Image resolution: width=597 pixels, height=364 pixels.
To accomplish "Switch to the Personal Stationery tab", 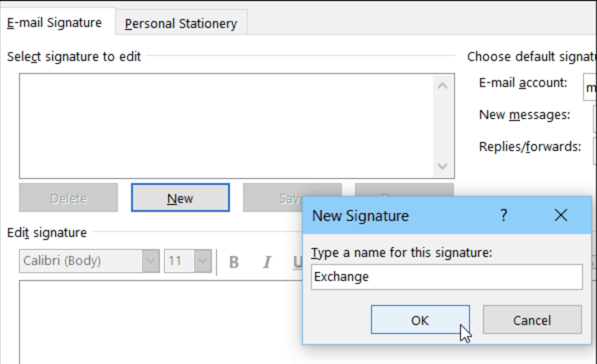I will tap(181, 23).
